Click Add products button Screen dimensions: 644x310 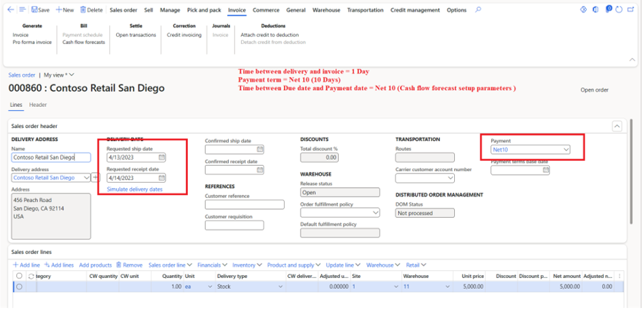coord(96,265)
